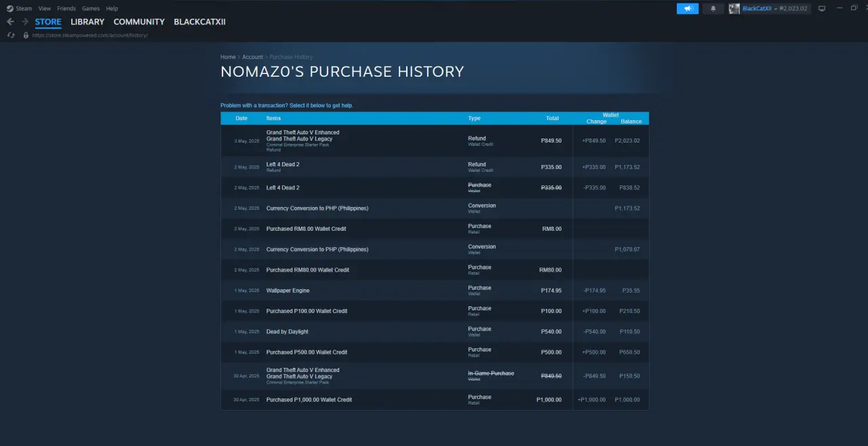Select the struck-through Left 4 Dead 2 purchase
The width and height of the screenshot is (868, 446).
(435, 187)
